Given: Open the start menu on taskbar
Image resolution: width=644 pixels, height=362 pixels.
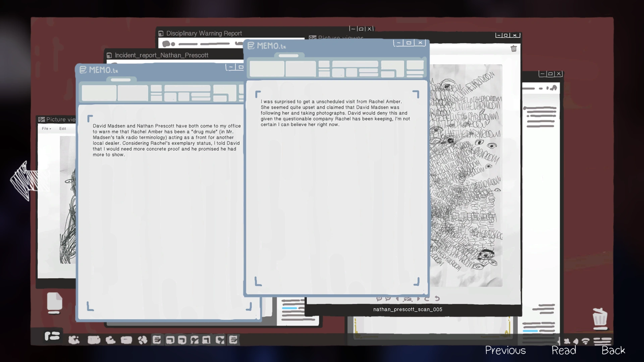Looking at the screenshot, I should pyautogui.click(x=52, y=336).
